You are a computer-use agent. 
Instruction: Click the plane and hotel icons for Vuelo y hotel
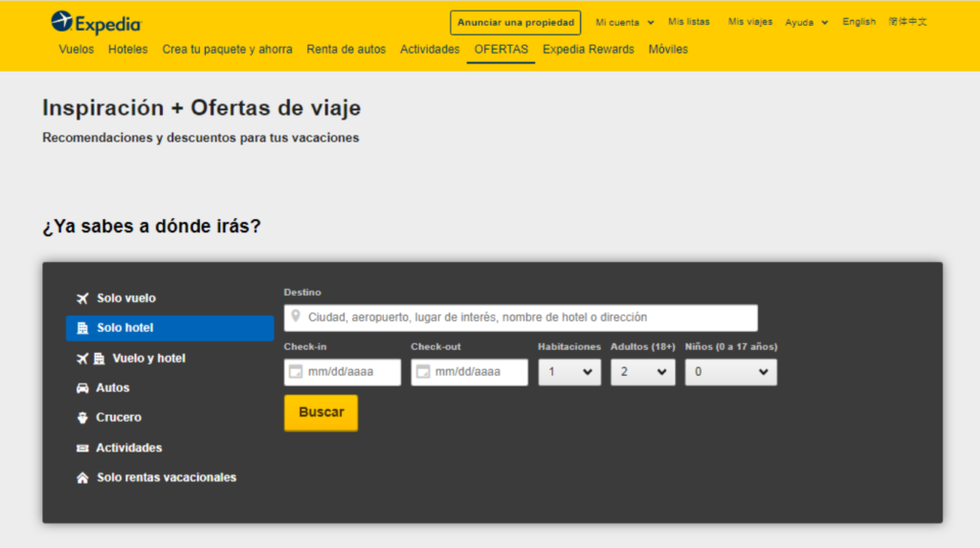point(91,359)
